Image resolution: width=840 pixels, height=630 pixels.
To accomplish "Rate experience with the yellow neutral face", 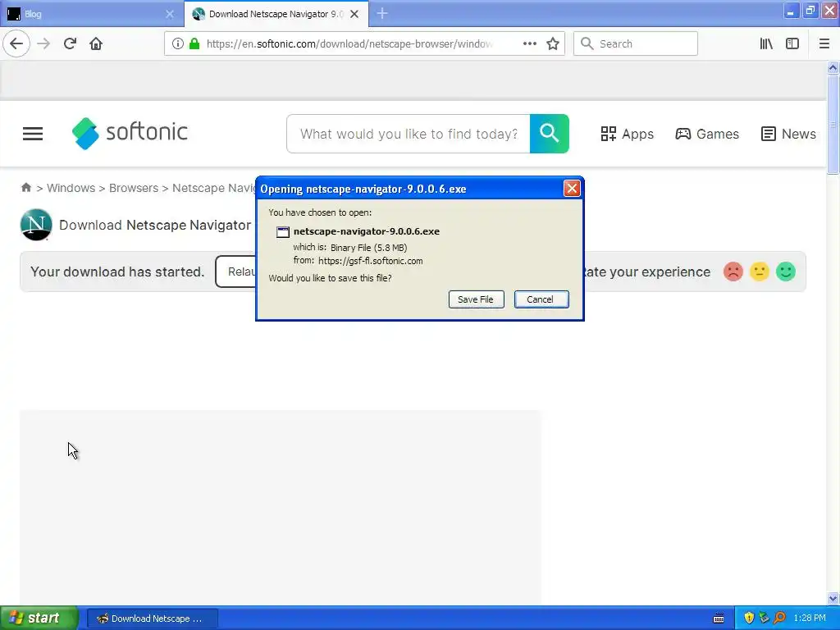I will [759, 272].
